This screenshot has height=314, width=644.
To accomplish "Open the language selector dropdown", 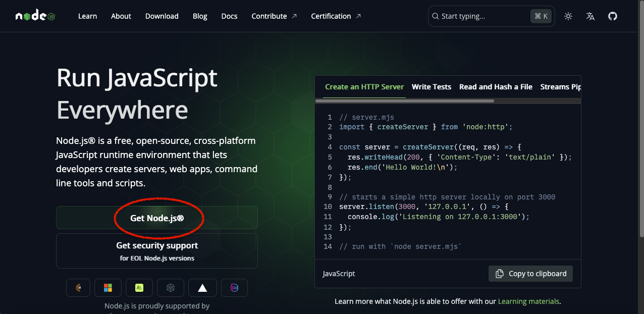I will 590,16.
